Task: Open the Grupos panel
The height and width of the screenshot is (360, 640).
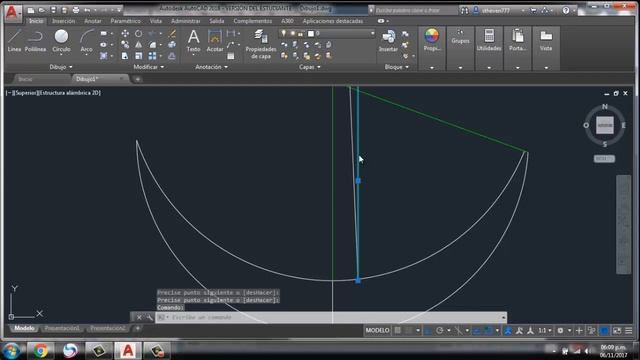Action: [460, 38]
